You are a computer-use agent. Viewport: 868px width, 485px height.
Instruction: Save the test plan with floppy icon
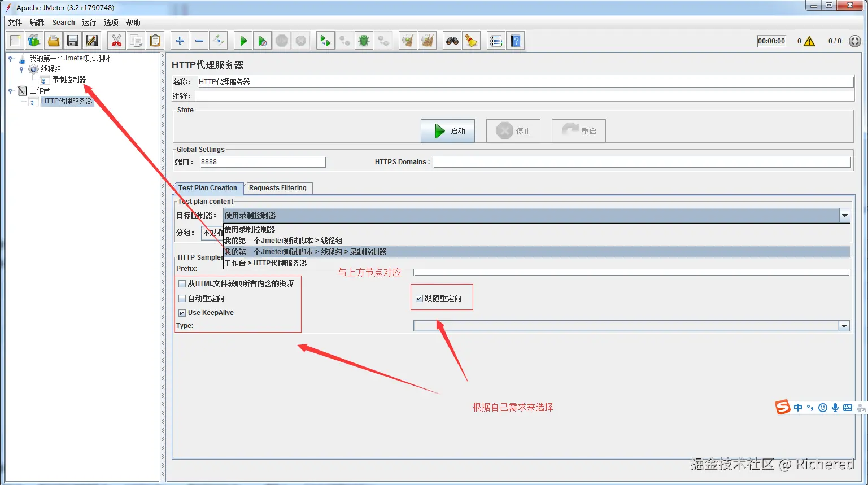pos(73,41)
